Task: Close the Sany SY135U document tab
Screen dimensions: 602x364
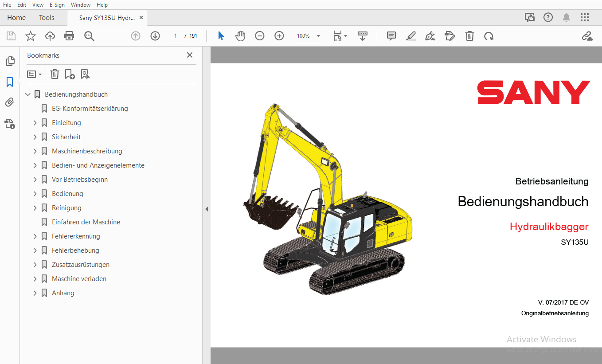Action: [141, 18]
